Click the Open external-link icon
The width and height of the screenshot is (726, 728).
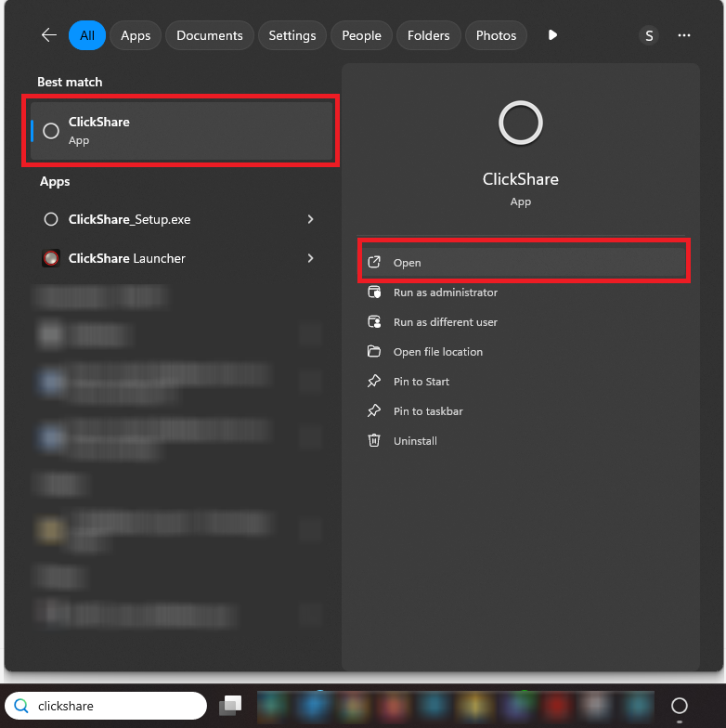(374, 262)
